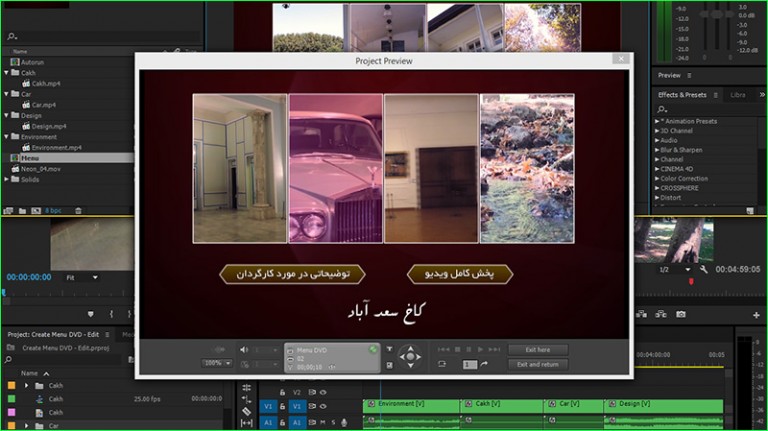Click the Menu composition icon in project list

tap(15, 158)
